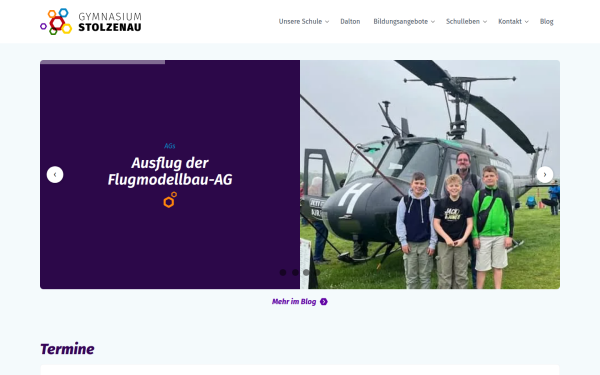
Task: Select the second slider pagination dot
Action: 295,272
